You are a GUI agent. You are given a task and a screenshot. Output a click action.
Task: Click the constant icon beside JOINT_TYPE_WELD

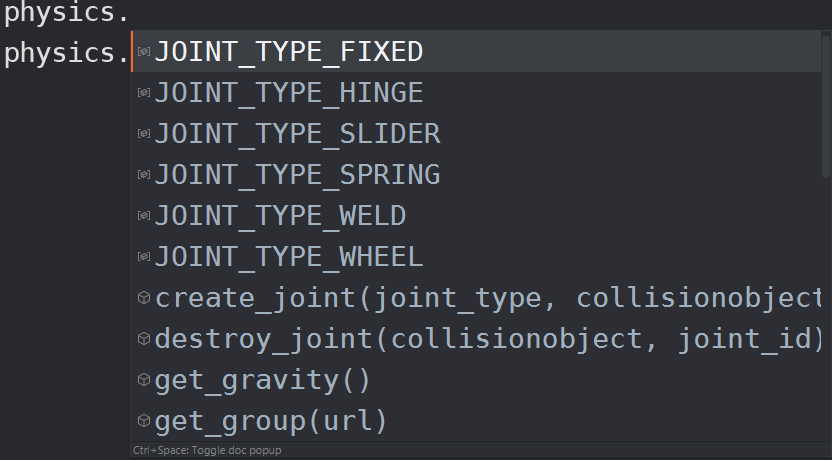144,215
